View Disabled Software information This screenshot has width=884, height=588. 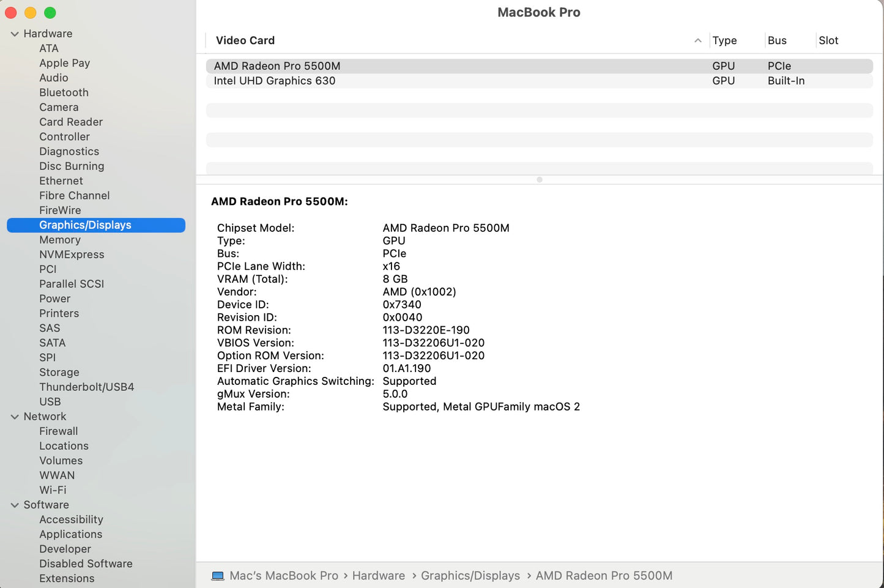pos(86,564)
